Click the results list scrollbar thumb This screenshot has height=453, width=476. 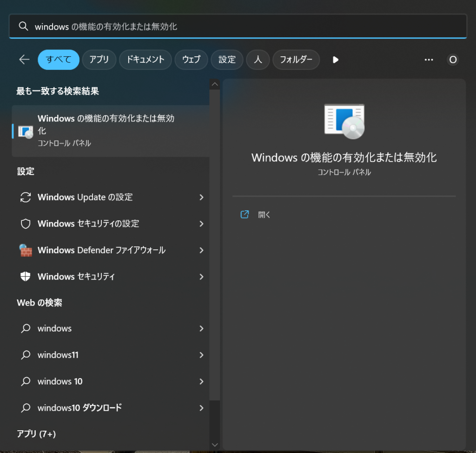click(x=215, y=245)
